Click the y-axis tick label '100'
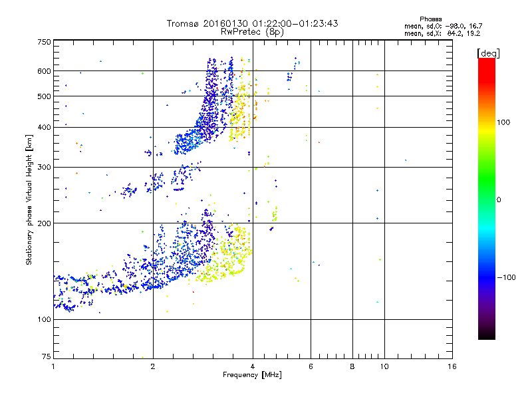Image resolution: width=532 pixels, height=399 pixels. coord(44,319)
